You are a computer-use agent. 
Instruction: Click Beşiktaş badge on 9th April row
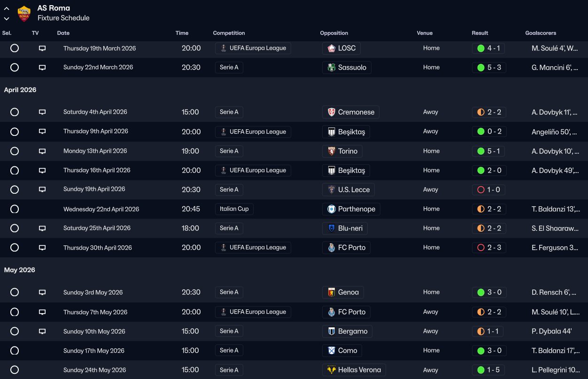coord(332,132)
